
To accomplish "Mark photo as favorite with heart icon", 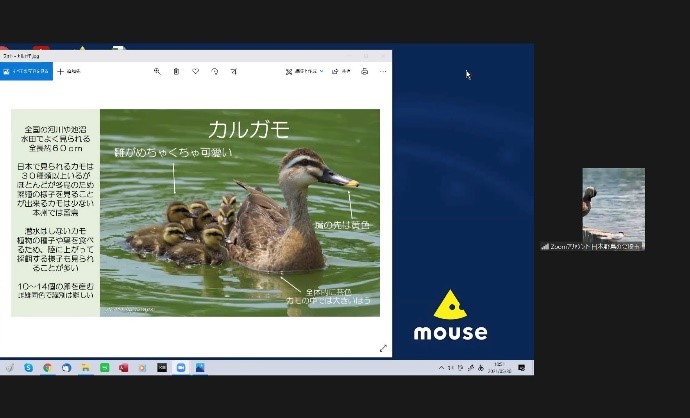I will coord(195,71).
